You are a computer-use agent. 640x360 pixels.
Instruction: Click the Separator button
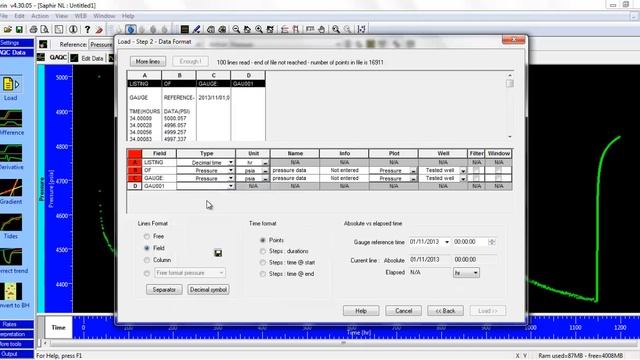(164, 289)
